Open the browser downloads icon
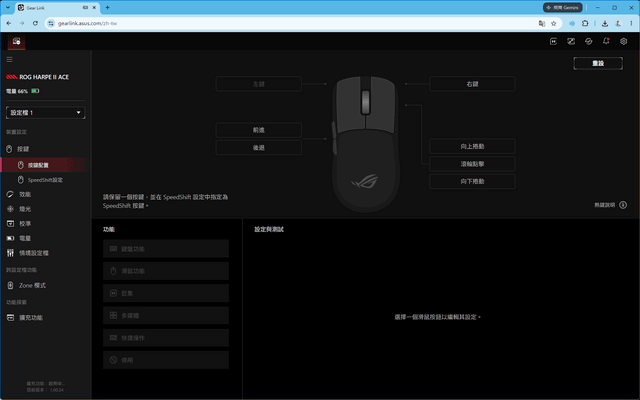640x400 pixels. (x=605, y=23)
